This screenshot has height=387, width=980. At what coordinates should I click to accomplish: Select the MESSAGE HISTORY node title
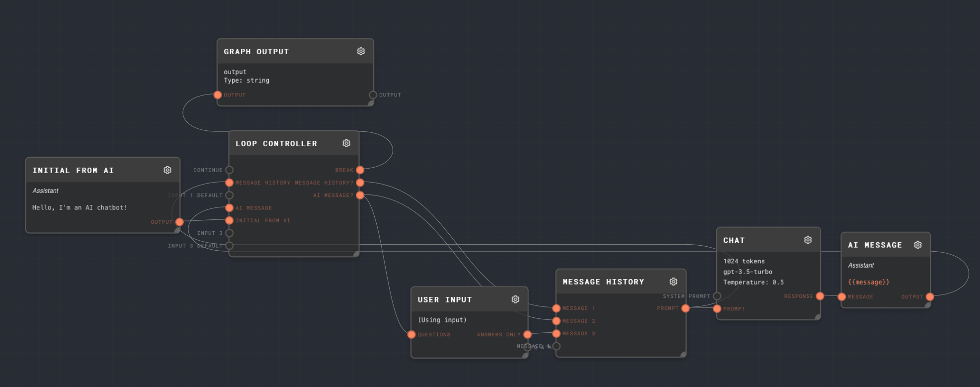click(x=603, y=282)
